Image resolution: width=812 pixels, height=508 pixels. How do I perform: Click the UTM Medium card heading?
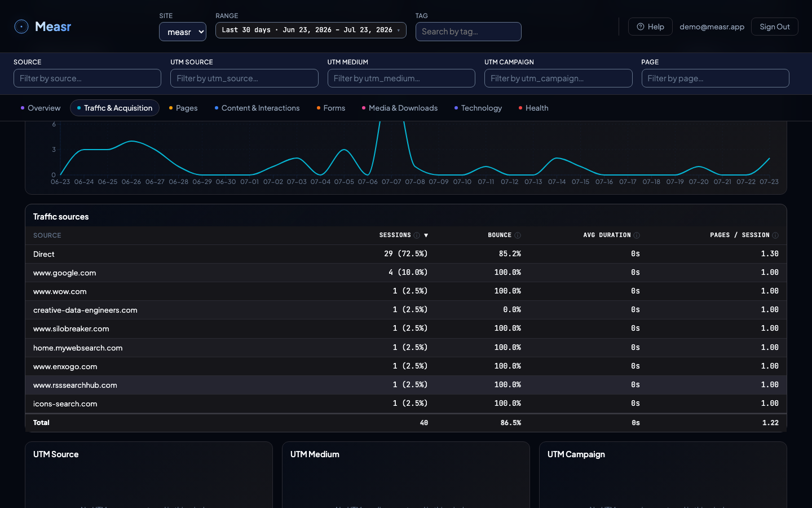[x=315, y=454]
